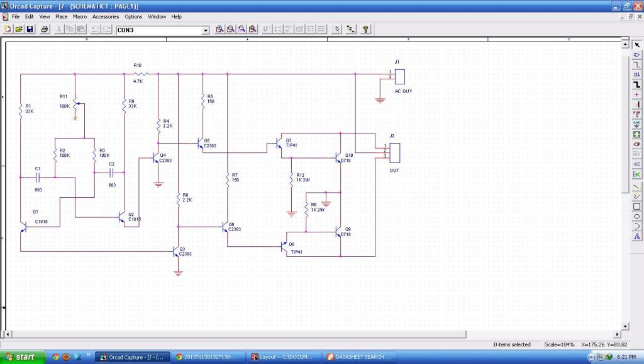The image size is (644, 364).
Task: Open the Help menu
Action: (176, 16)
